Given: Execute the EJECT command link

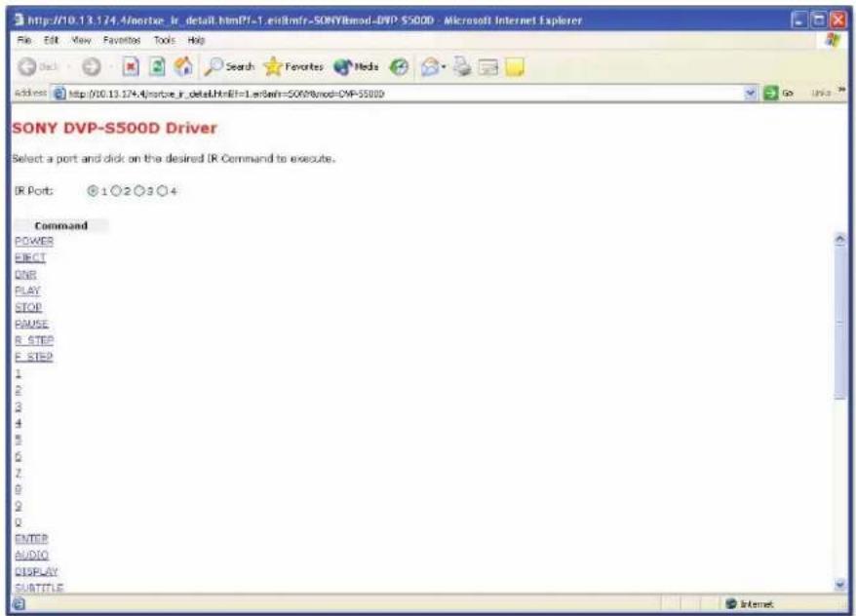Looking at the screenshot, I should (x=30, y=257).
